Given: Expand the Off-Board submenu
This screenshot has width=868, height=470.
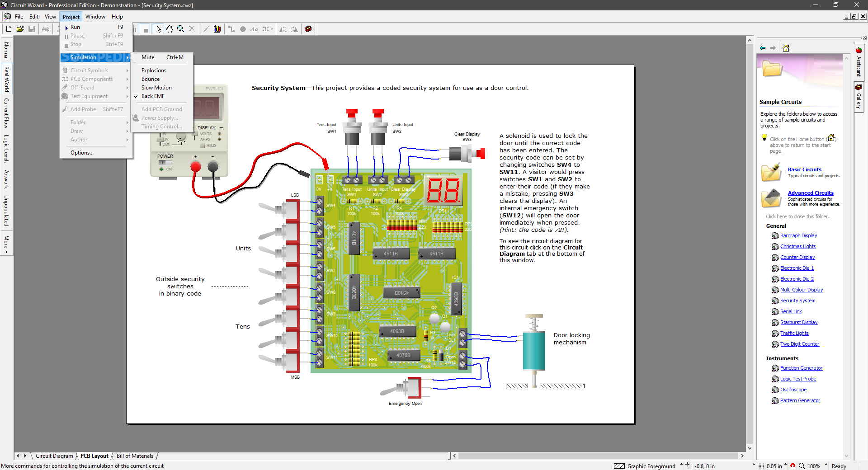Looking at the screenshot, I should click(96, 88).
